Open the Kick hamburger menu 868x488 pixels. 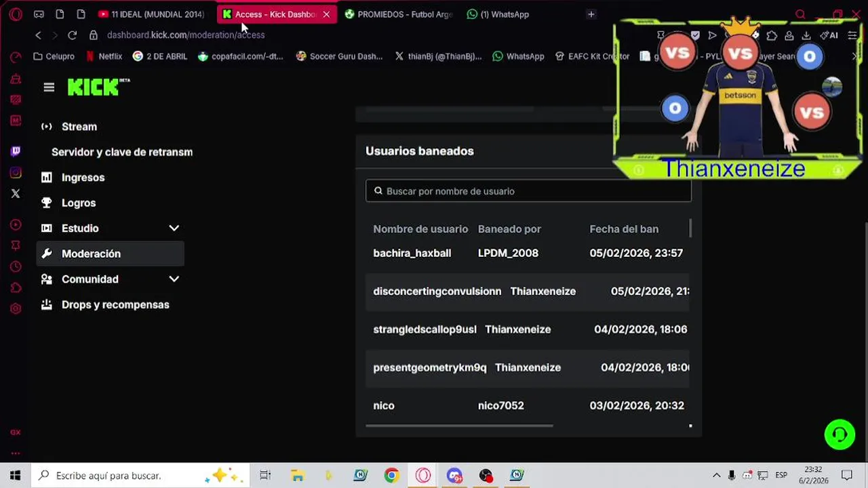(x=49, y=87)
